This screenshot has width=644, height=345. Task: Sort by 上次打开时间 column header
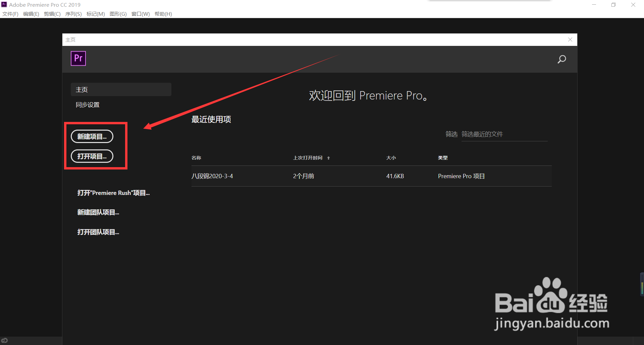click(308, 158)
